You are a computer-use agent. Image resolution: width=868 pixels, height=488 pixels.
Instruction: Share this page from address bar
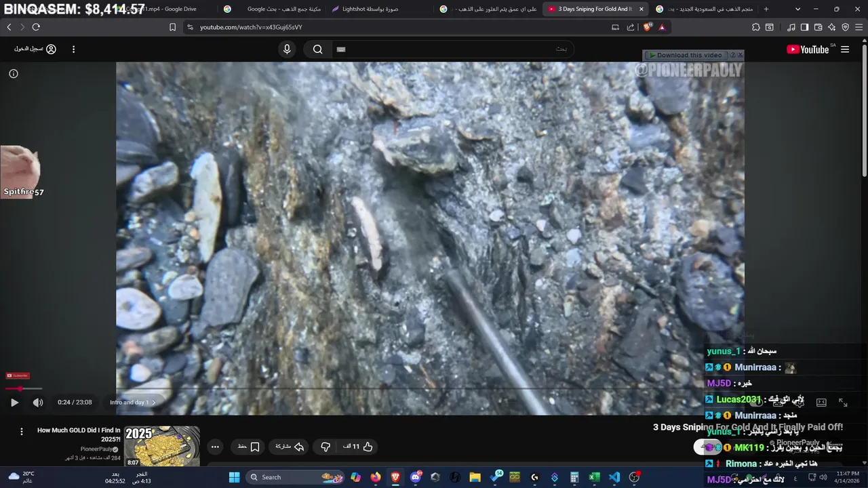[631, 27]
